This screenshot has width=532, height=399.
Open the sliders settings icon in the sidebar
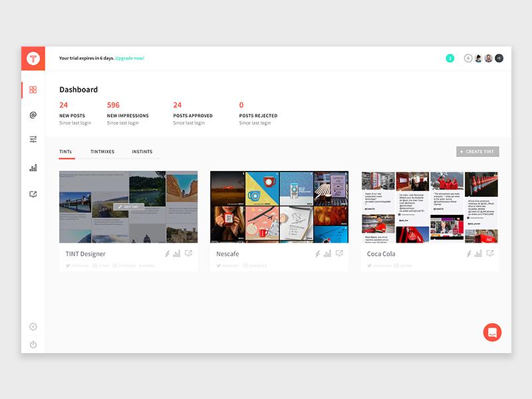(x=33, y=139)
